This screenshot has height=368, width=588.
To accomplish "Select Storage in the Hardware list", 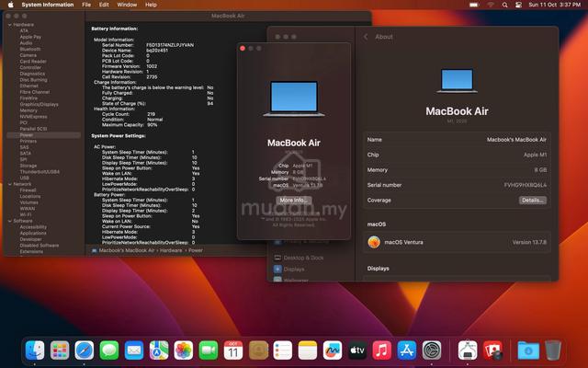I will click(x=28, y=166).
